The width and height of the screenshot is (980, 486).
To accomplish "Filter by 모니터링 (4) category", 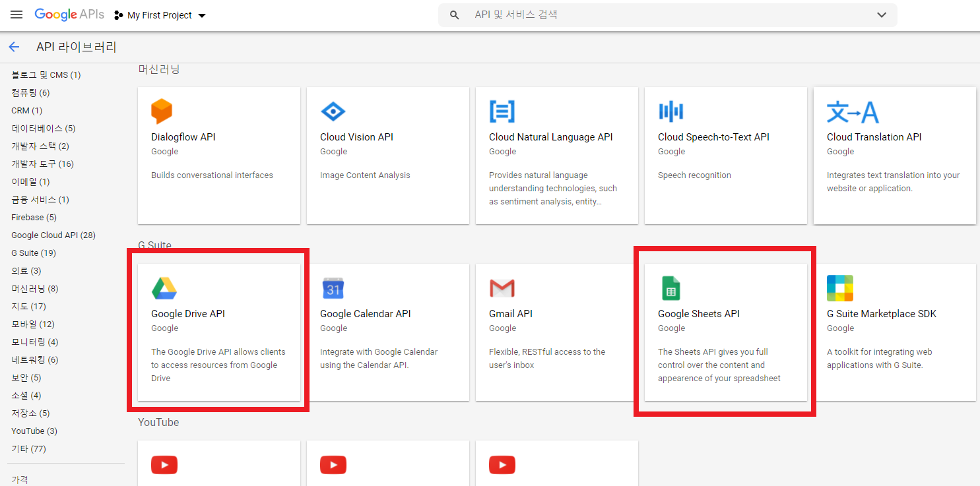I will [x=35, y=342].
